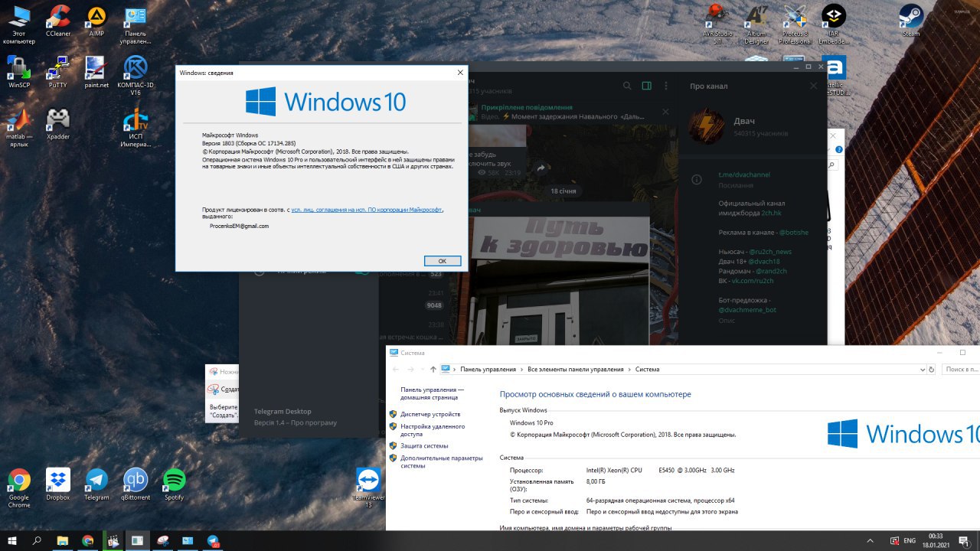Open Панель управления домашняя страница link
Viewport: 980px width, 551px height.
click(x=432, y=393)
